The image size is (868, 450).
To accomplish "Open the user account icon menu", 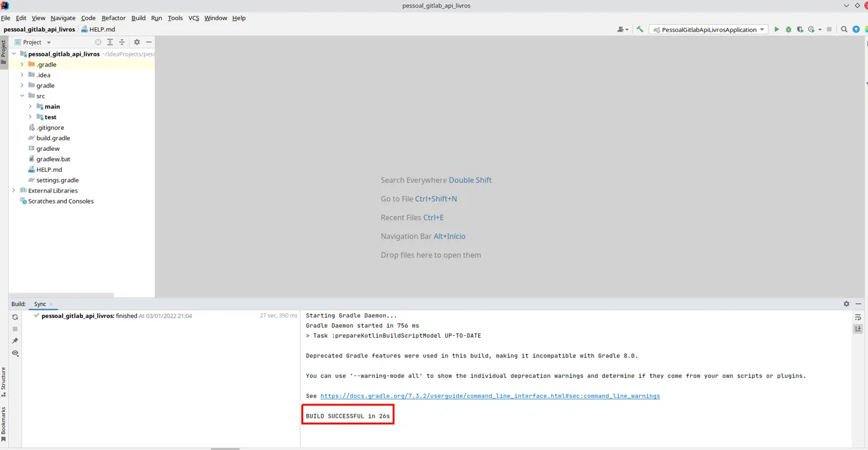I will [622, 29].
